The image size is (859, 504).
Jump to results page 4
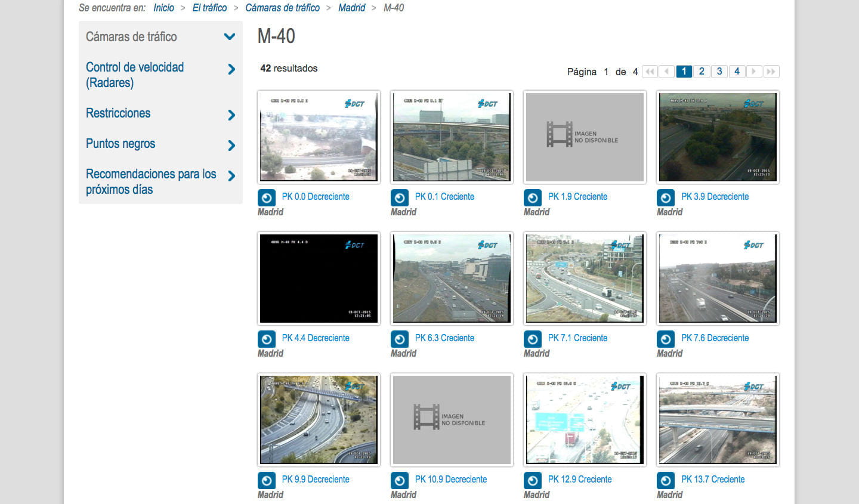pos(737,72)
